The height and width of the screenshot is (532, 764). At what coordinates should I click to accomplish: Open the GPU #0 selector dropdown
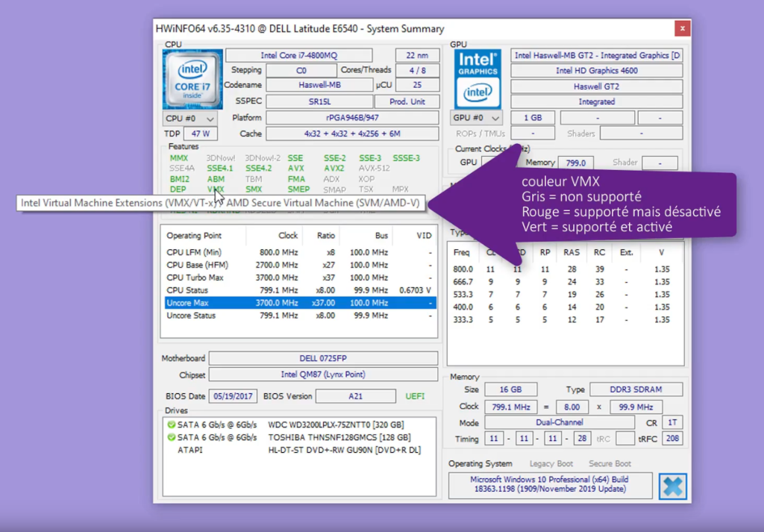476,118
